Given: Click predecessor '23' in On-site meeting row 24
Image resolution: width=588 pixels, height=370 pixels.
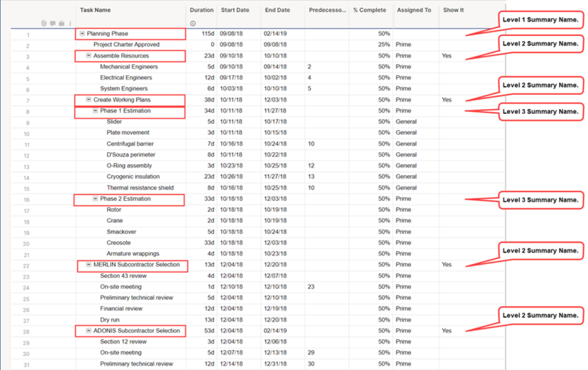Looking at the screenshot, I should tap(311, 287).
